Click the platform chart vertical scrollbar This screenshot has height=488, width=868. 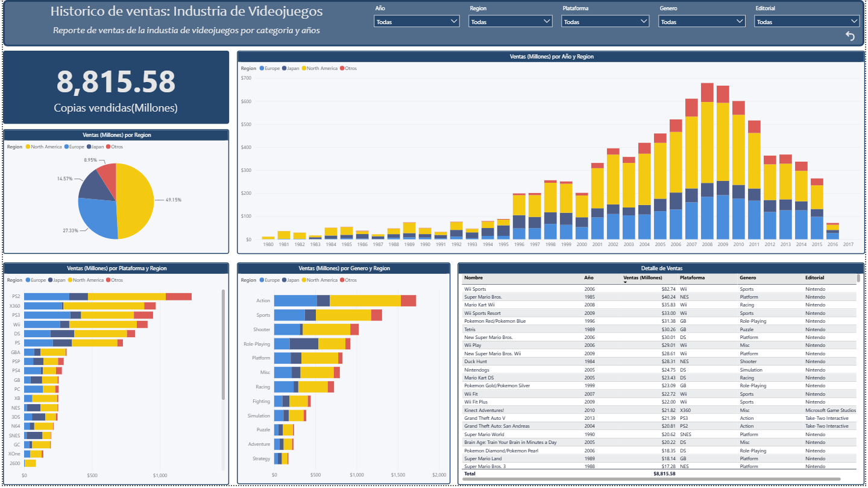[x=224, y=344]
